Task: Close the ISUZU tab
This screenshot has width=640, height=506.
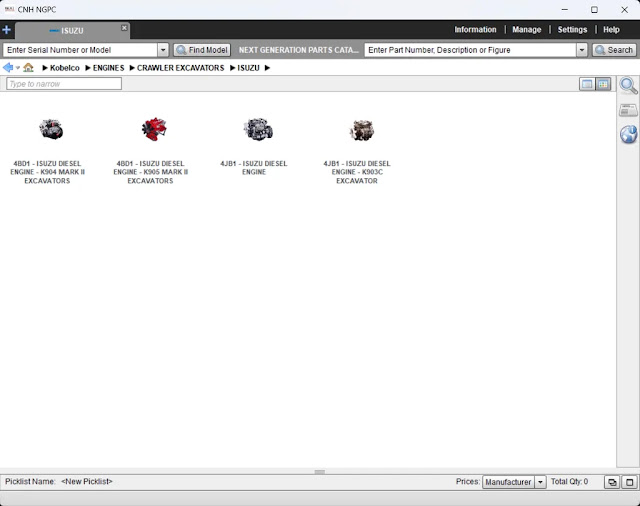Action: click(x=124, y=28)
